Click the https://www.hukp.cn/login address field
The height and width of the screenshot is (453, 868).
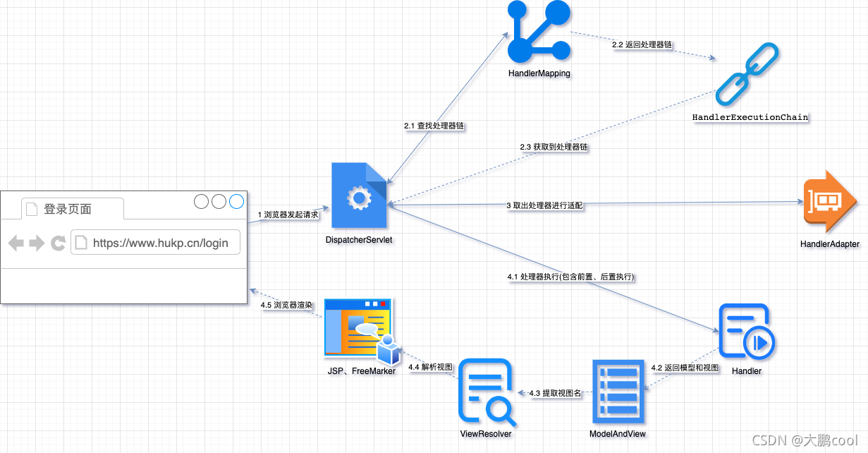155,243
